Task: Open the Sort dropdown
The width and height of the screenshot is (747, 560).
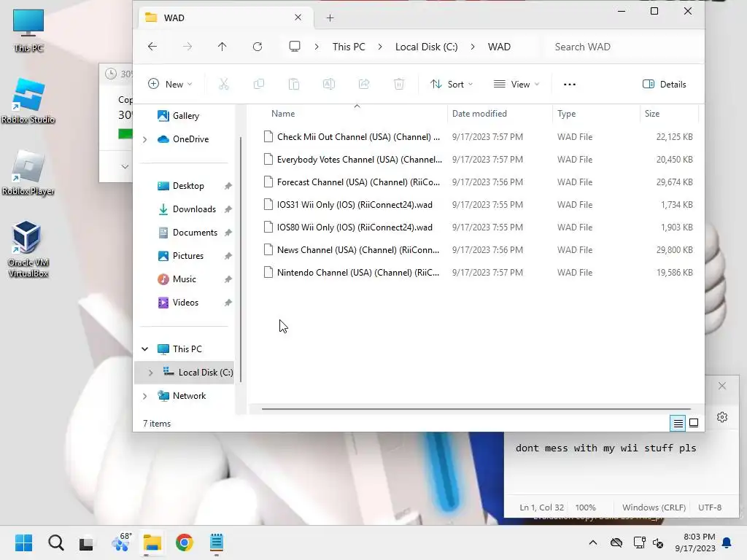Action: [x=451, y=85]
